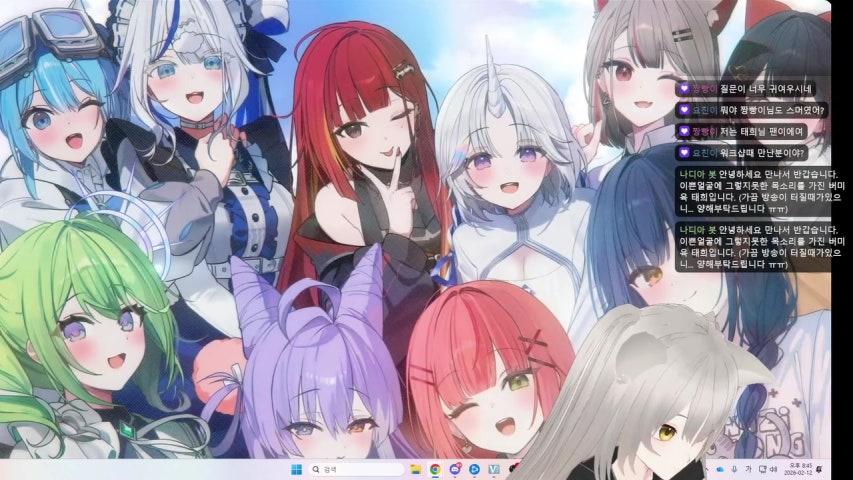This screenshot has width=853, height=480.
Task: Click username 요친이 in the 뭐야 chat message
Action: [x=702, y=110]
